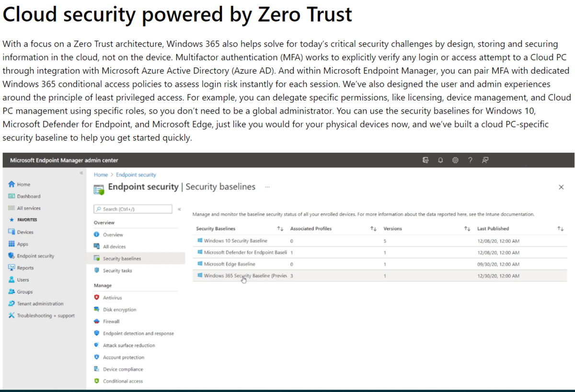Viewport: 575px width, 392px height.
Task: Open the directory and subscription filter icon
Action: [425, 160]
